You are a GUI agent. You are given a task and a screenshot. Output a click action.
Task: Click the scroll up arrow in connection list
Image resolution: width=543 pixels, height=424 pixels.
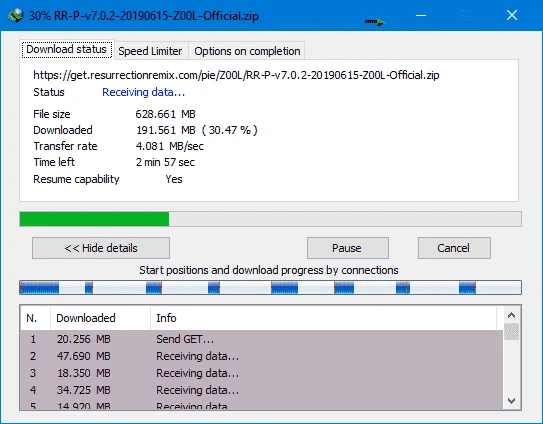pyautogui.click(x=511, y=315)
